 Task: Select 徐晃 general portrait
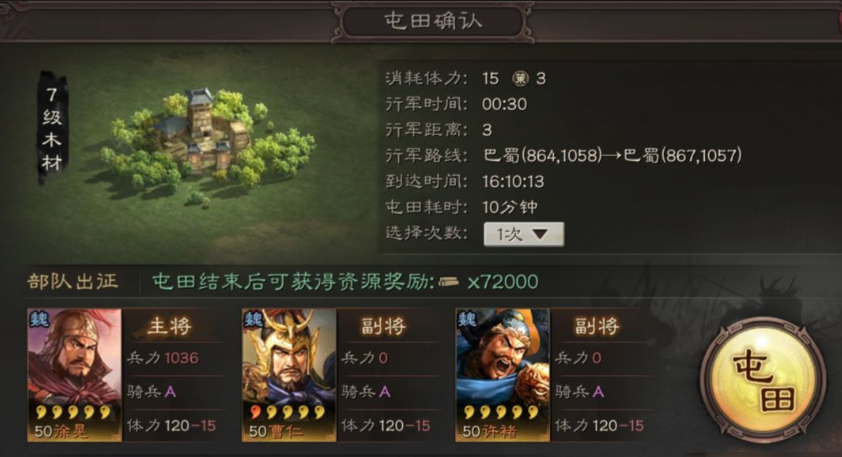[x=75, y=375]
